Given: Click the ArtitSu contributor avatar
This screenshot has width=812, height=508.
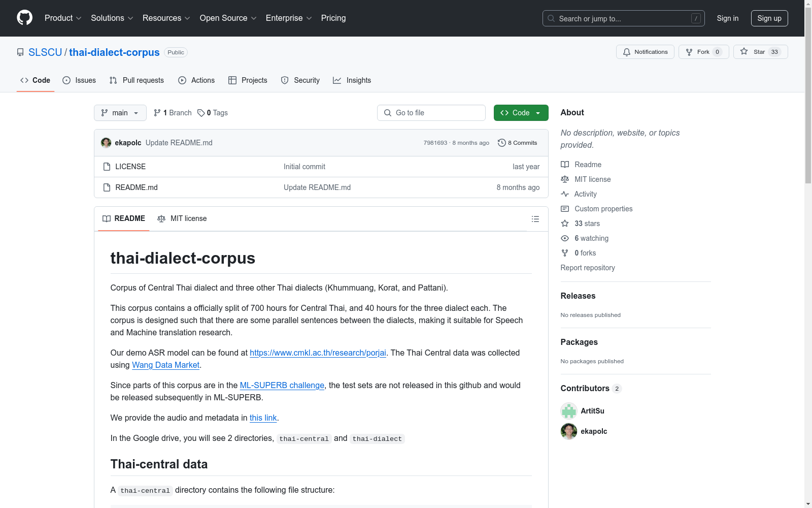Looking at the screenshot, I should 569,411.
